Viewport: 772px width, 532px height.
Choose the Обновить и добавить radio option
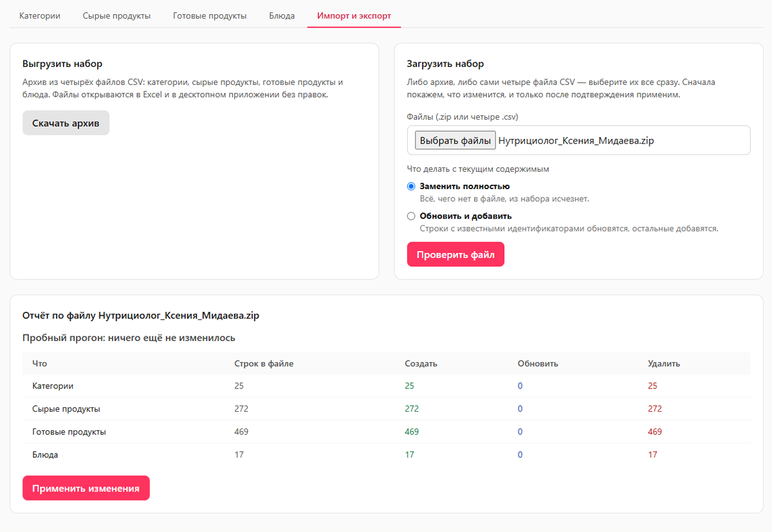coord(412,216)
